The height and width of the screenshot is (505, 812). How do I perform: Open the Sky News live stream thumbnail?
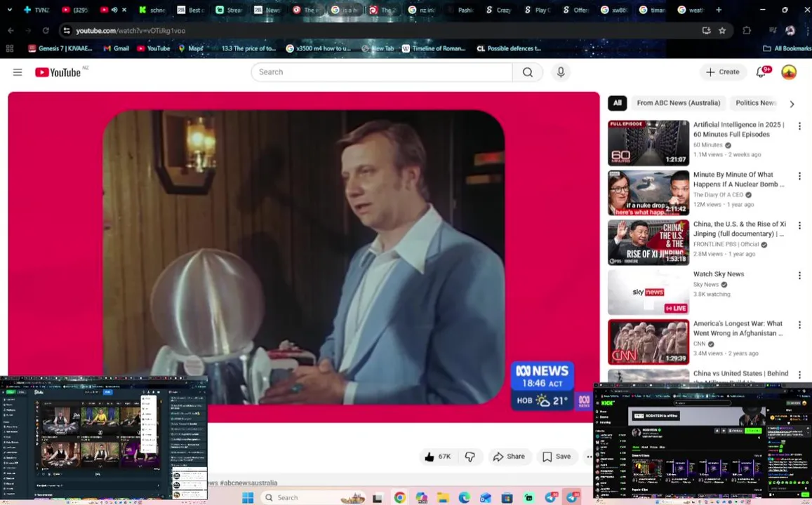click(x=648, y=292)
